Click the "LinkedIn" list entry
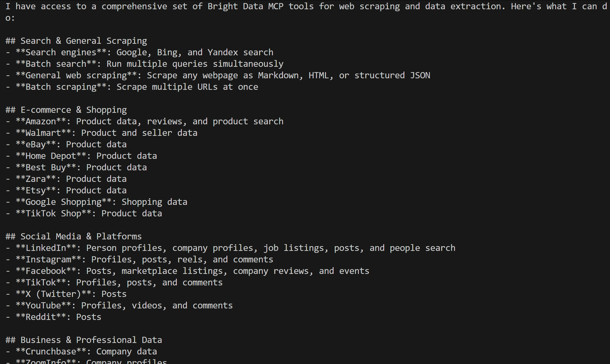The width and height of the screenshot is (610, 364). pyautogui.click(x=46, y=248)
